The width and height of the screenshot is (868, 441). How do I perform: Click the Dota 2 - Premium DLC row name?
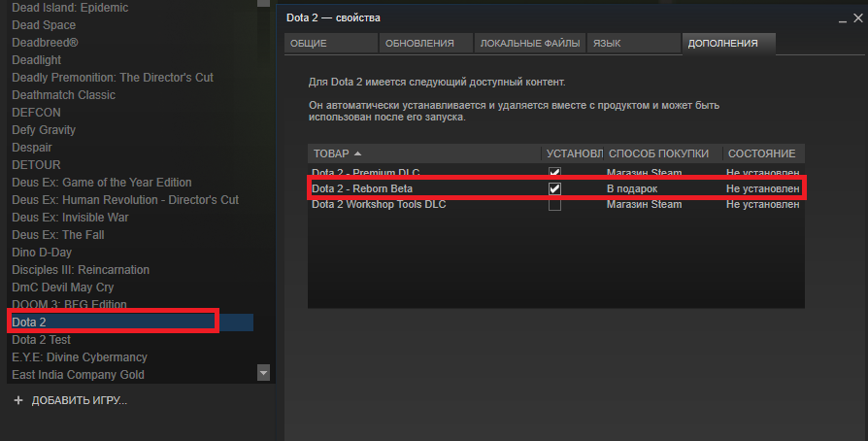pyautogui.click(x=366, y=172)
